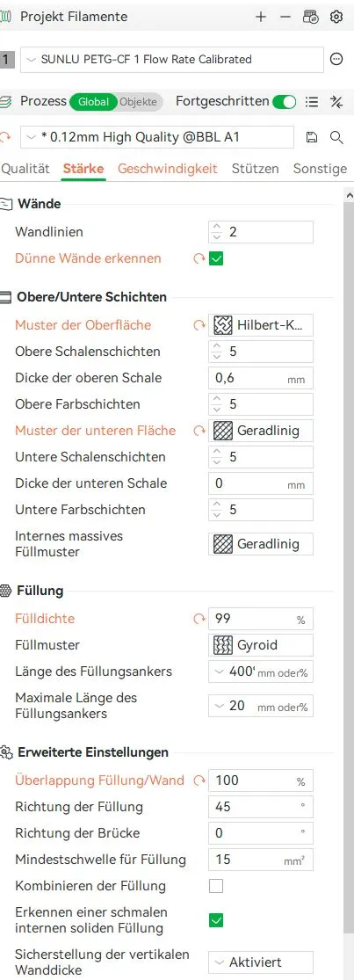Enable Kombinieren der Füllung checkbox
Viewport: 354px width, 980px height.
216,886
